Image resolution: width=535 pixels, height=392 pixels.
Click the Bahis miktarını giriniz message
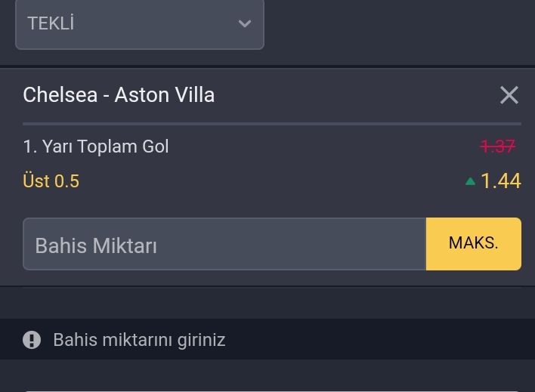139,340
